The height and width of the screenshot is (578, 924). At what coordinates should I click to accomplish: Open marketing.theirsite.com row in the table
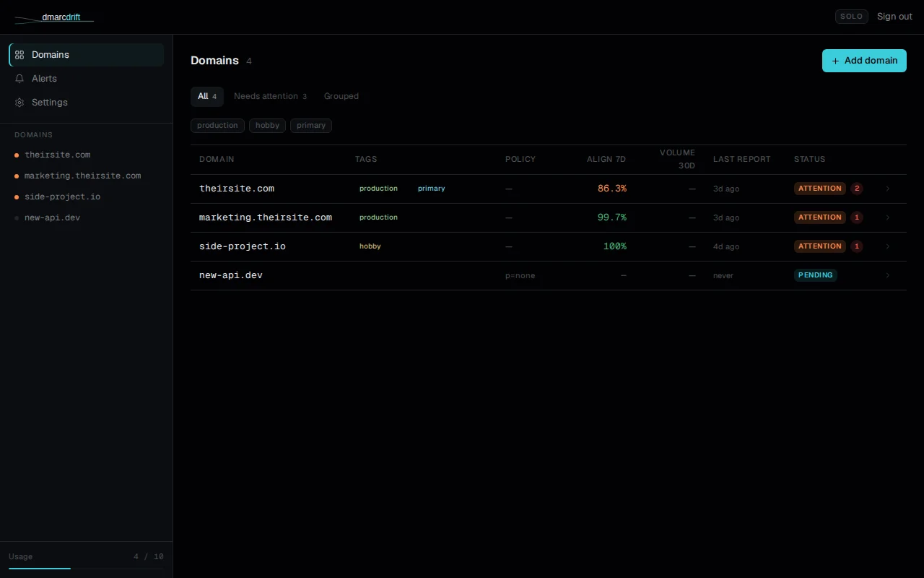[549, 217]
